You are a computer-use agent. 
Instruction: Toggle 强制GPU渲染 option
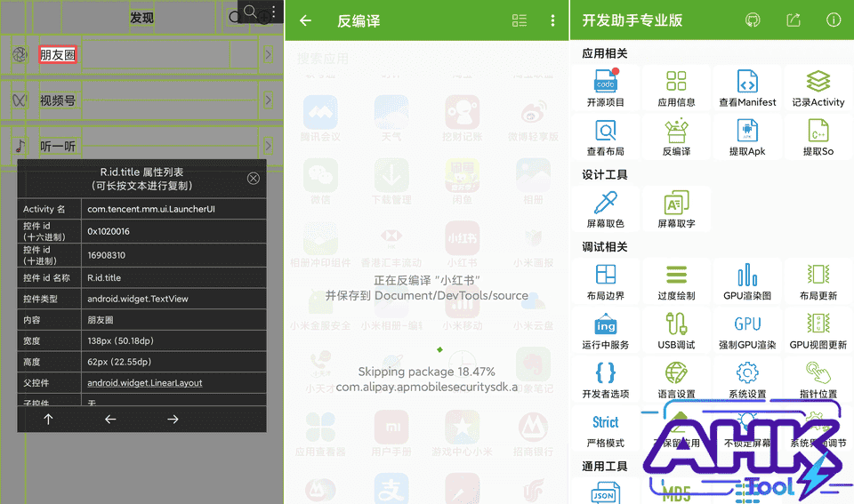click(747, 331)
